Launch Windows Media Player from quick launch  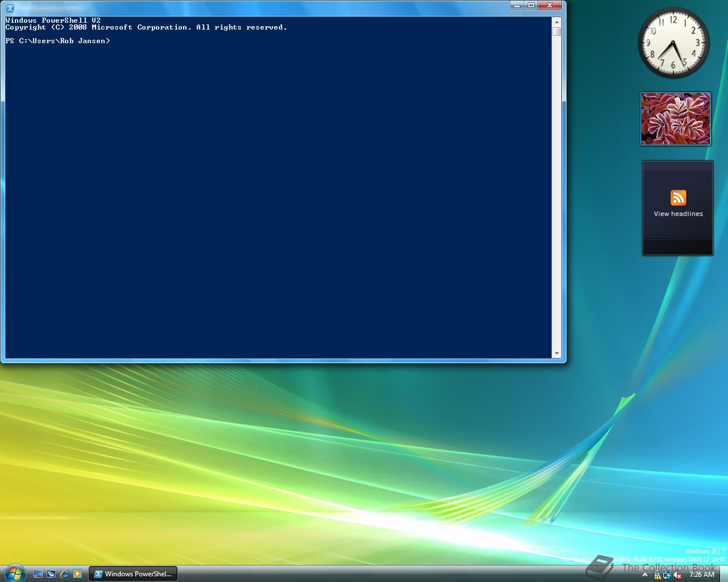pyautogui.click(x=77, y=574)
